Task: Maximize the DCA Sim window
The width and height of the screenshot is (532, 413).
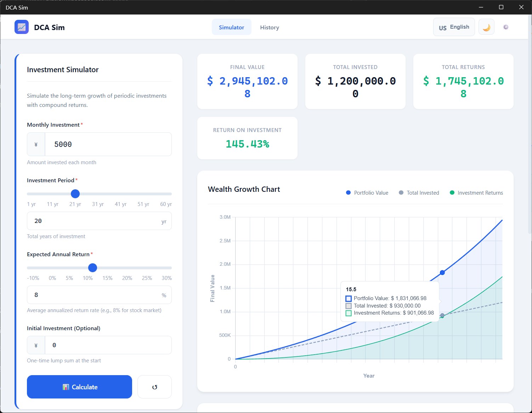Action: 501,7
